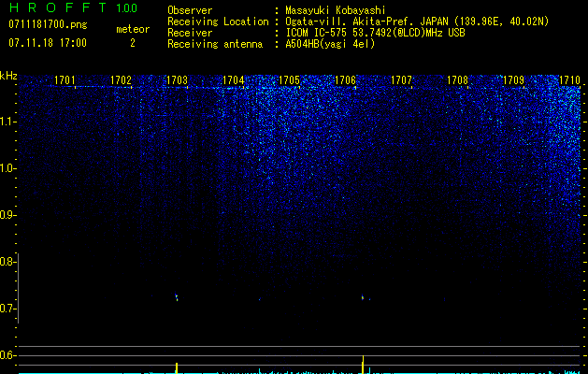Click the HROFFT 1.0.0 title text
Screen dimensions: 588x374
(x=73, y=7)
